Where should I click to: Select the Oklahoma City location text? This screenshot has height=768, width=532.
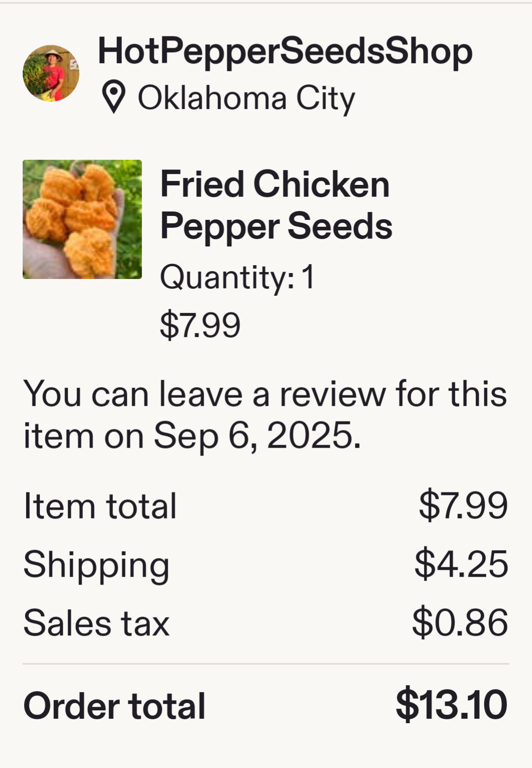point(246,98)
